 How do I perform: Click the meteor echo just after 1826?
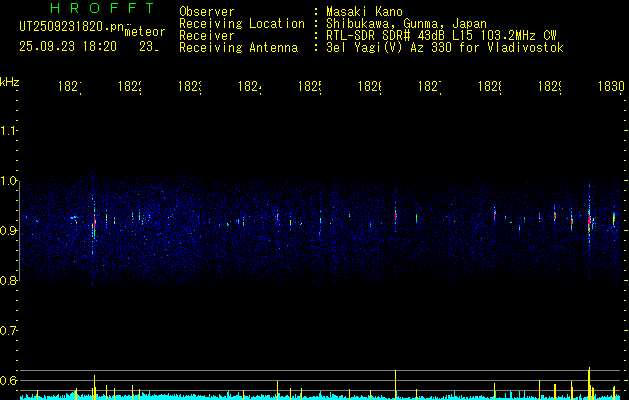396,217
